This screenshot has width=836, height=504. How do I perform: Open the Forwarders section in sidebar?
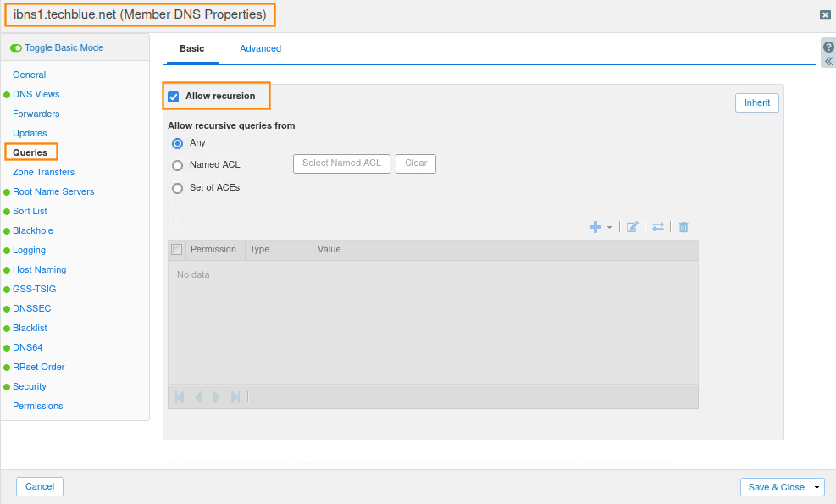[36, 114]
